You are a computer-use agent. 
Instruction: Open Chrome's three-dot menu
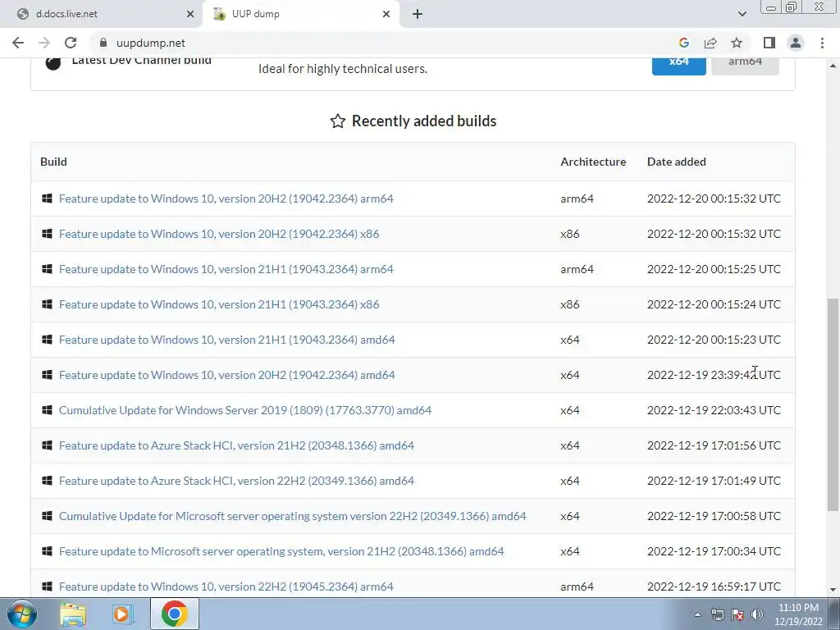tap(822, 43)
